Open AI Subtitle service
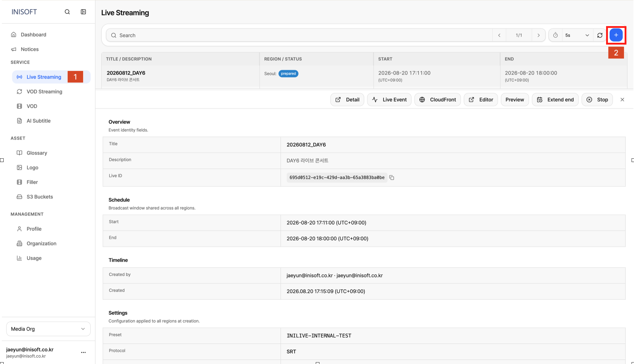 (x=39, y=121)
